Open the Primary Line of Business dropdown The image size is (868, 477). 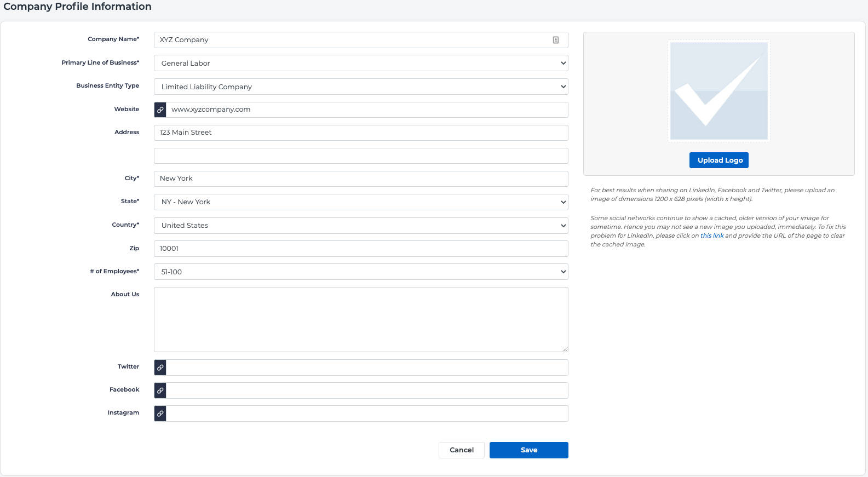360,64
